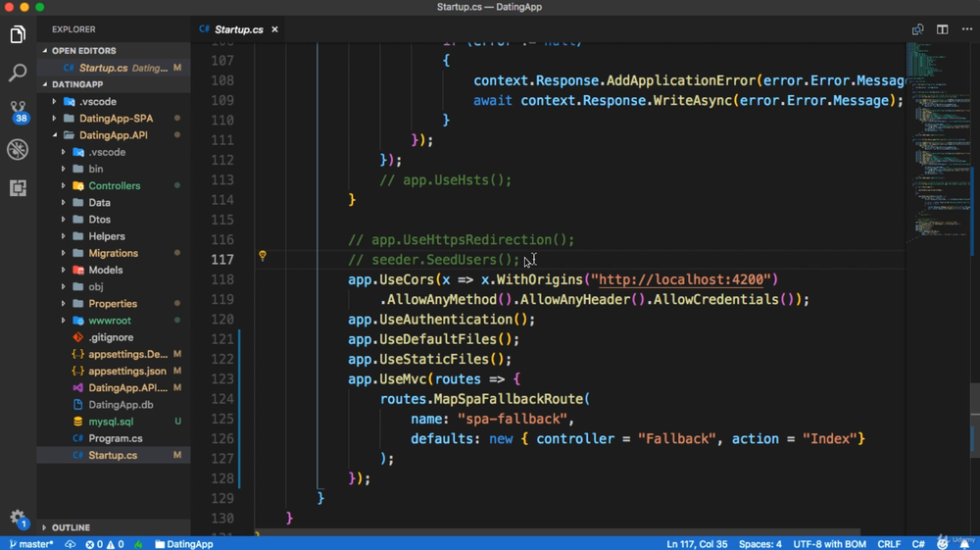980x550 pixels.
Task: Split the editor to the right
Action: pyautogui.click(x=942, y=29)
